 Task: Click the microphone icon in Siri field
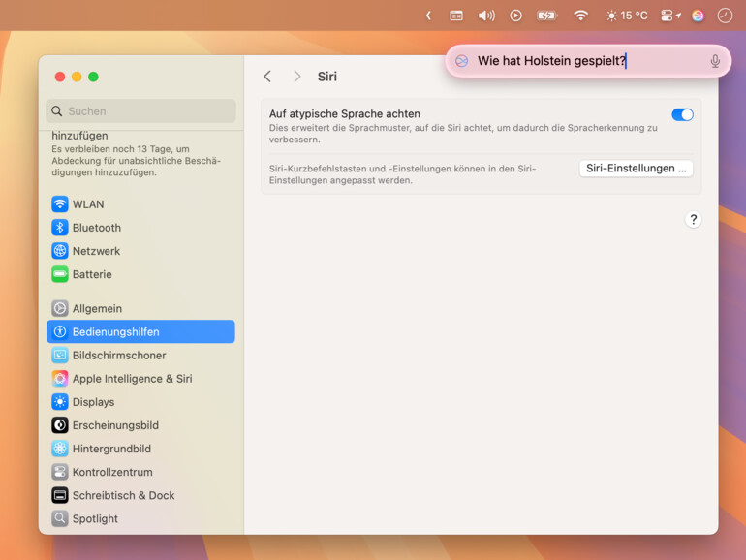[715, 61]
